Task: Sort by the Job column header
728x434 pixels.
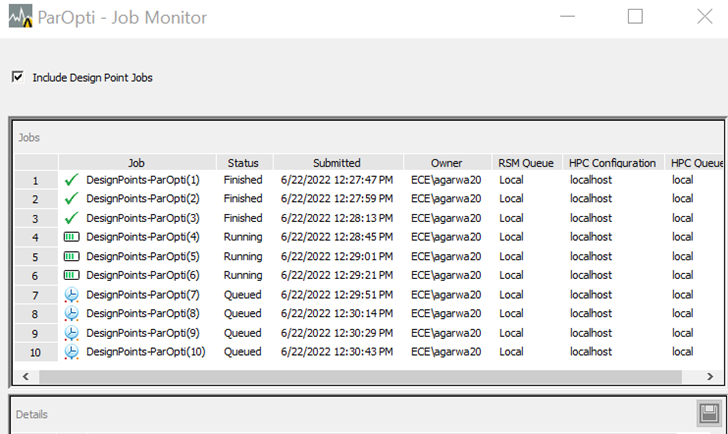Action: pyautogui.click(x=137, y=163)
